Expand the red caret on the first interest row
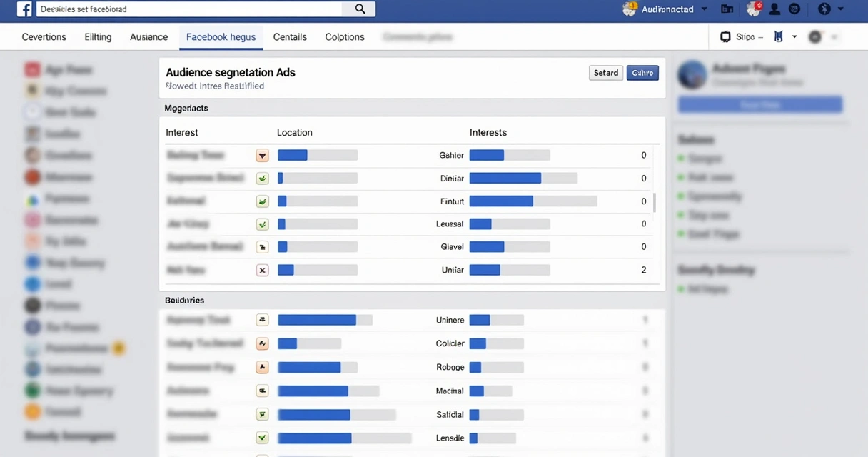This screenshot has height=457, width=868. [x=262, y=155]
